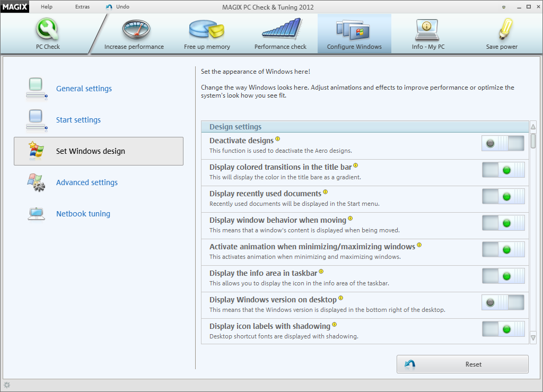Click the Design settings header
Screen dimensions: 543x392
(x=365, y=127)
